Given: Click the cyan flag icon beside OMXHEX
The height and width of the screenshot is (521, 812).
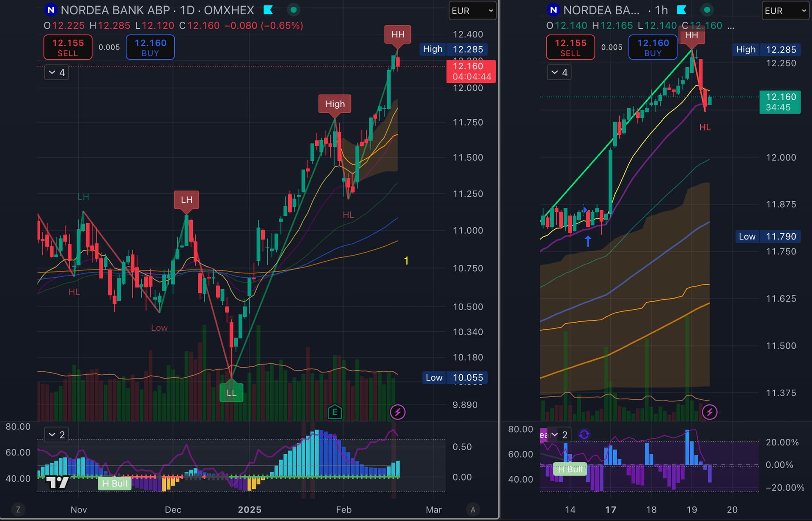Looking at the screenshot, I should point(268,10).
